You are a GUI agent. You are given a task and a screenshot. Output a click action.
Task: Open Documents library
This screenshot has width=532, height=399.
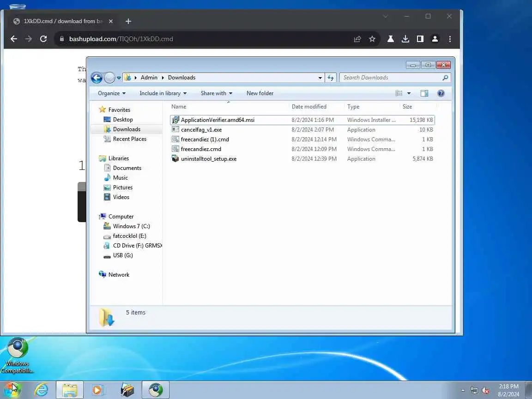click(127, 168)
